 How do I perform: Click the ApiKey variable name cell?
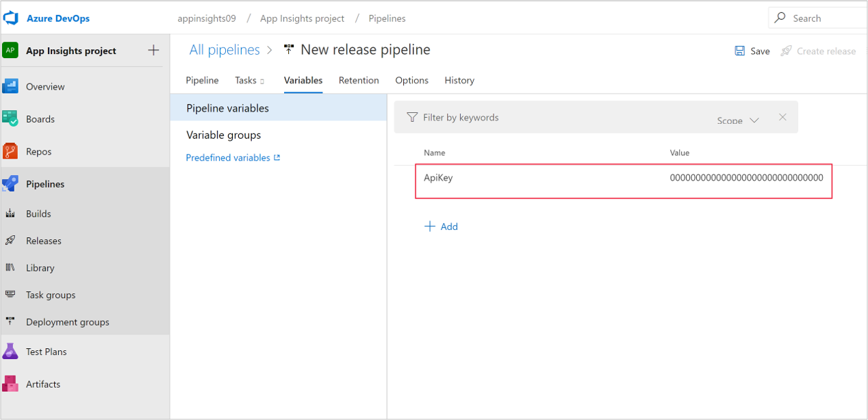(x=438, y=178)
